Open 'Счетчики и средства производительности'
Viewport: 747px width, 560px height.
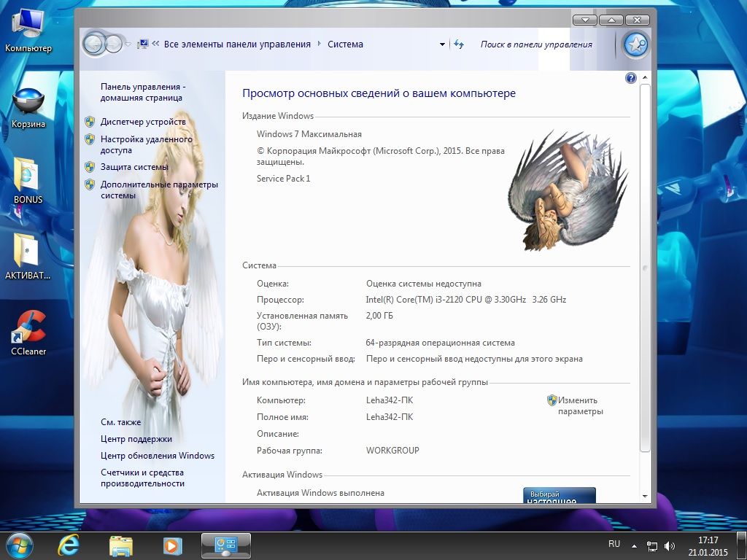pyautogui.click(x=142, y=478)
